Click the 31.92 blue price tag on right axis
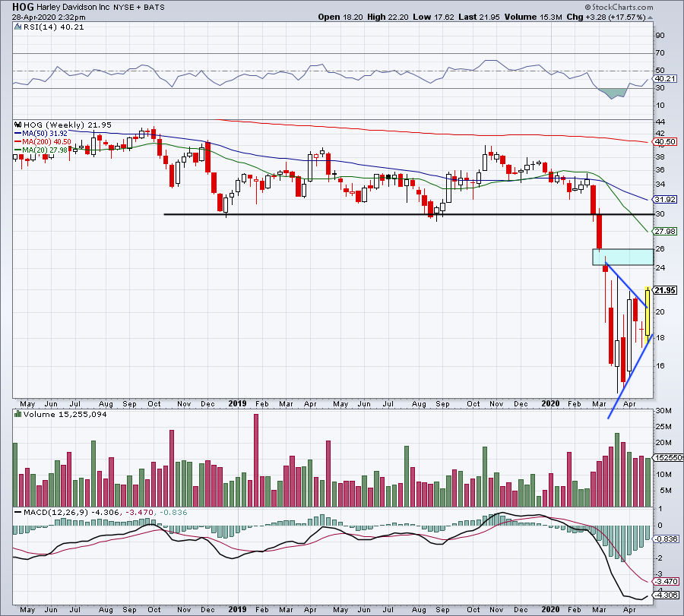Screen dimensions: 684x616 tap(664, 200)
